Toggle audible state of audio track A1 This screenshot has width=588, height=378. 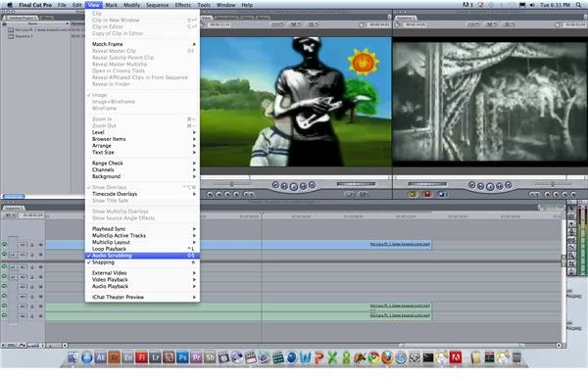[5, 267]
